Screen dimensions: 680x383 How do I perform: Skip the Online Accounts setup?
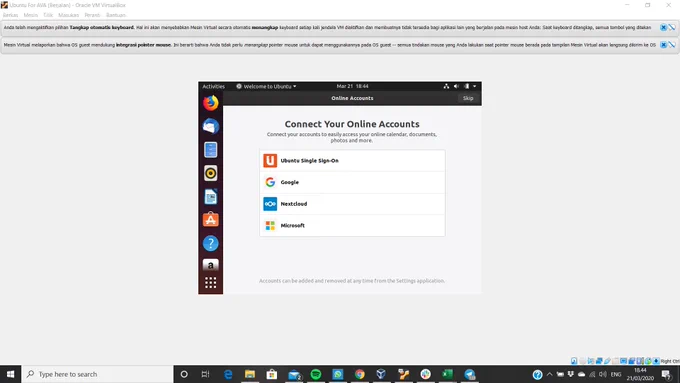click(x=468, y=98)
